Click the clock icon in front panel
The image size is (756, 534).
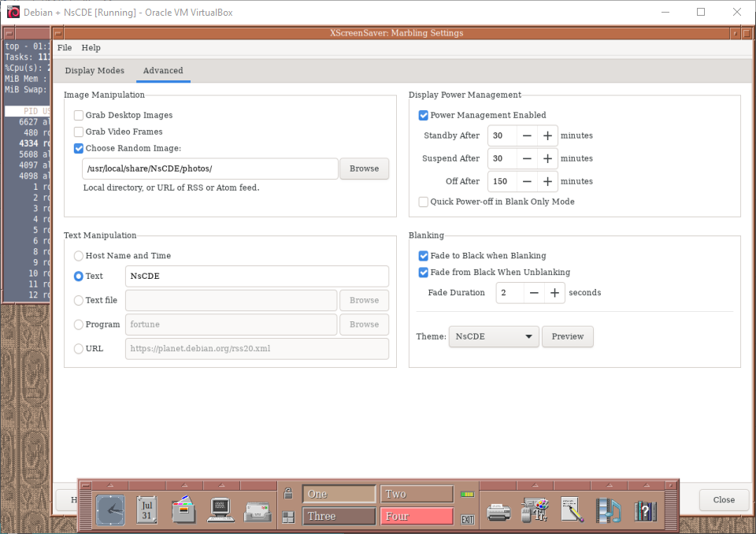[110, 510]
